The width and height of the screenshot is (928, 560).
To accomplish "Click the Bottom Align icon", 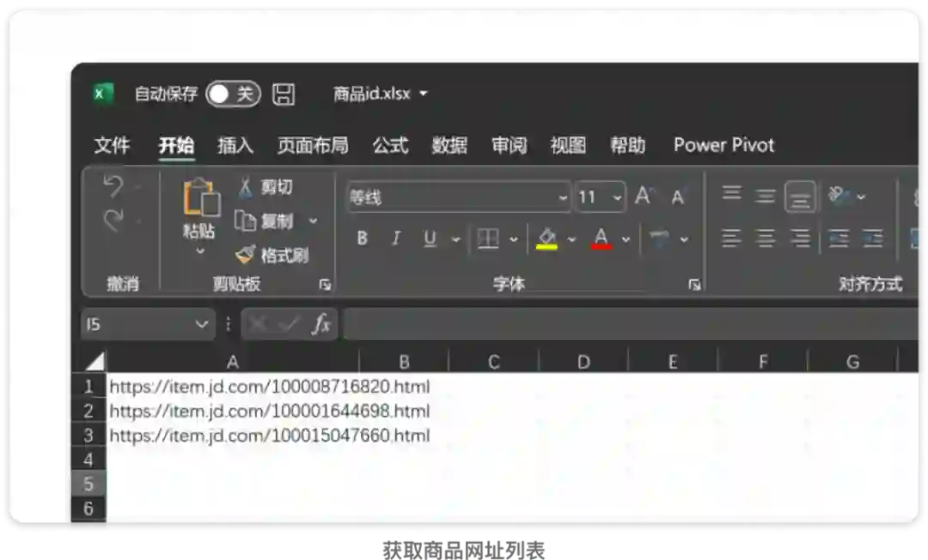I will coord(800,198).
